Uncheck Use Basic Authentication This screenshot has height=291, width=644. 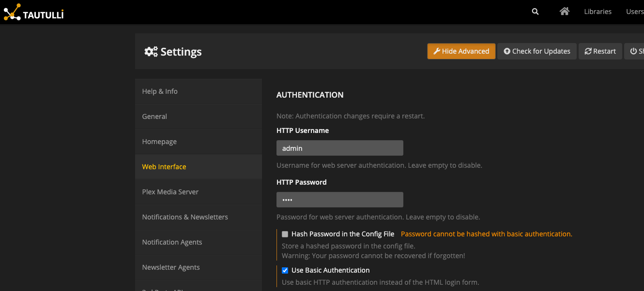click(285, 271)
